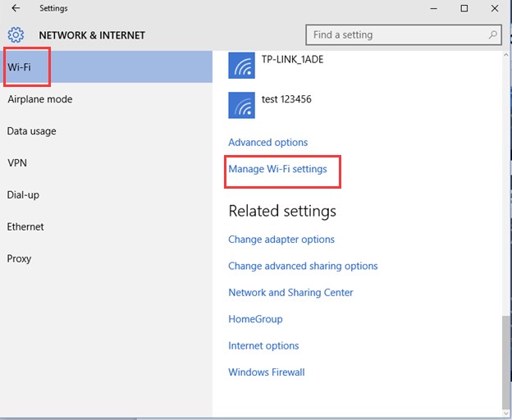The height and width of the screenshot is (420, 512).
Task: Open Change adapter options
Action: [x=281, y=240]
